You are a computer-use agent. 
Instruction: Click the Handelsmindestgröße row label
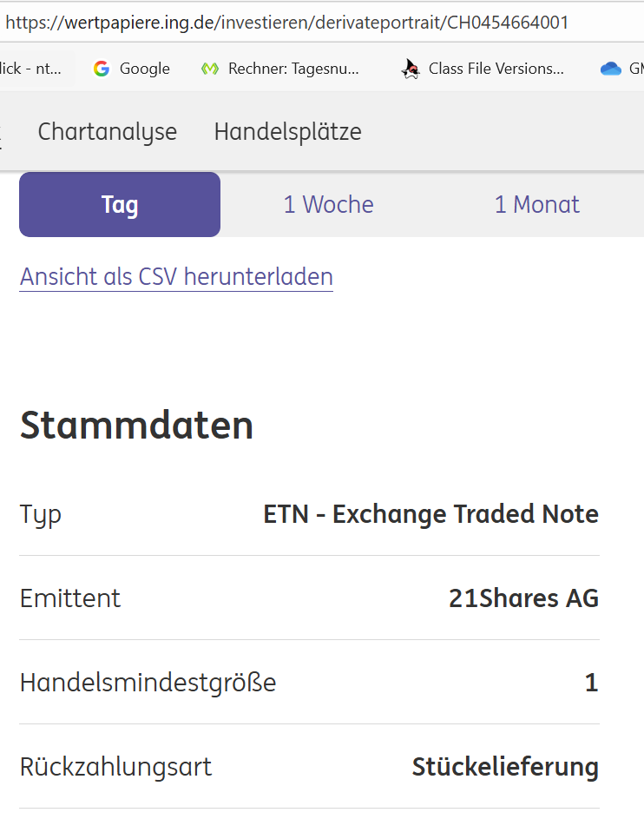click(x=148, y=683)
